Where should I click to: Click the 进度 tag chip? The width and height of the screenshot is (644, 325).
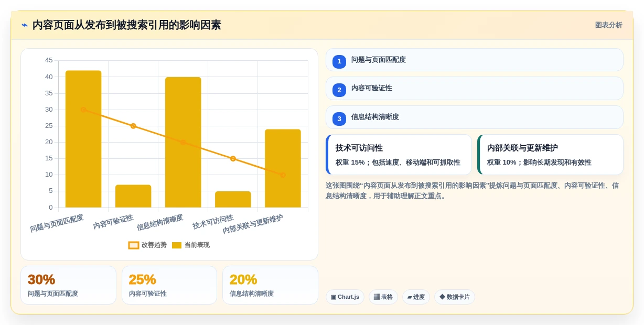[x=416, y=297]
